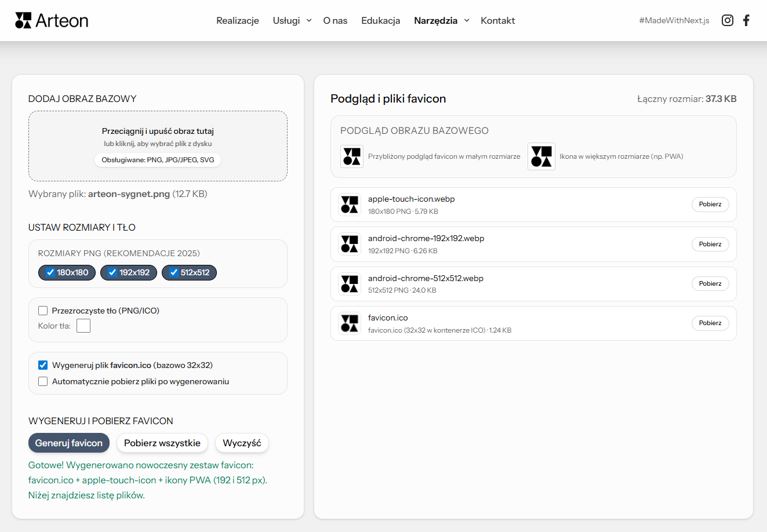Enable Przezroczyste tło option
Image resolution: width=767 pixels, height=532 pixels.
coord(43,311)
